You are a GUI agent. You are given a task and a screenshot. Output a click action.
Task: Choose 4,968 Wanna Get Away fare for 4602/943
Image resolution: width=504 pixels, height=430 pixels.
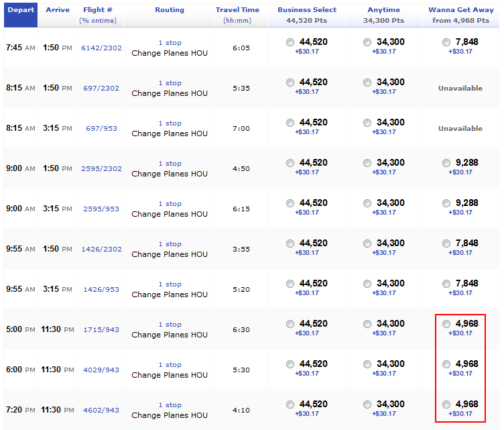[446, 405]
